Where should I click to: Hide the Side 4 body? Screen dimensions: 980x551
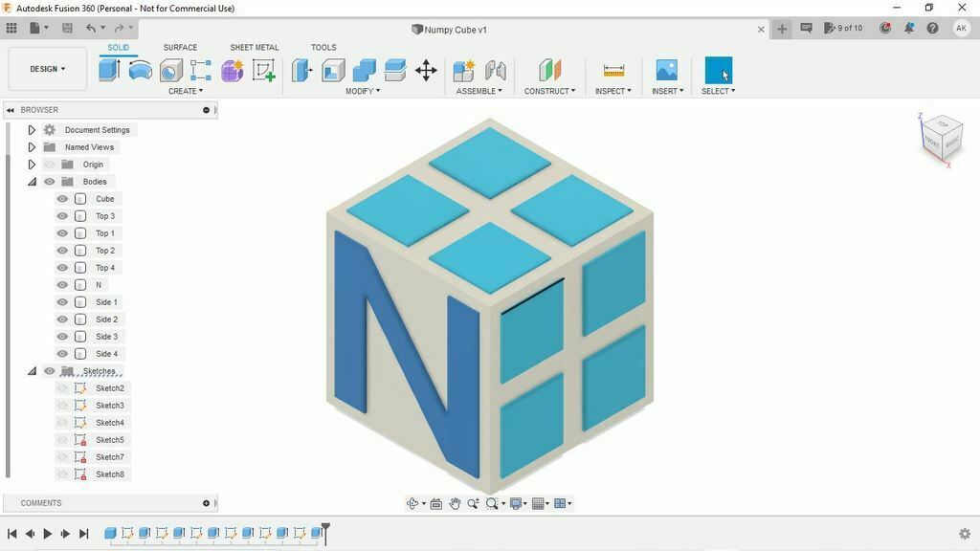tap(62, 354)
